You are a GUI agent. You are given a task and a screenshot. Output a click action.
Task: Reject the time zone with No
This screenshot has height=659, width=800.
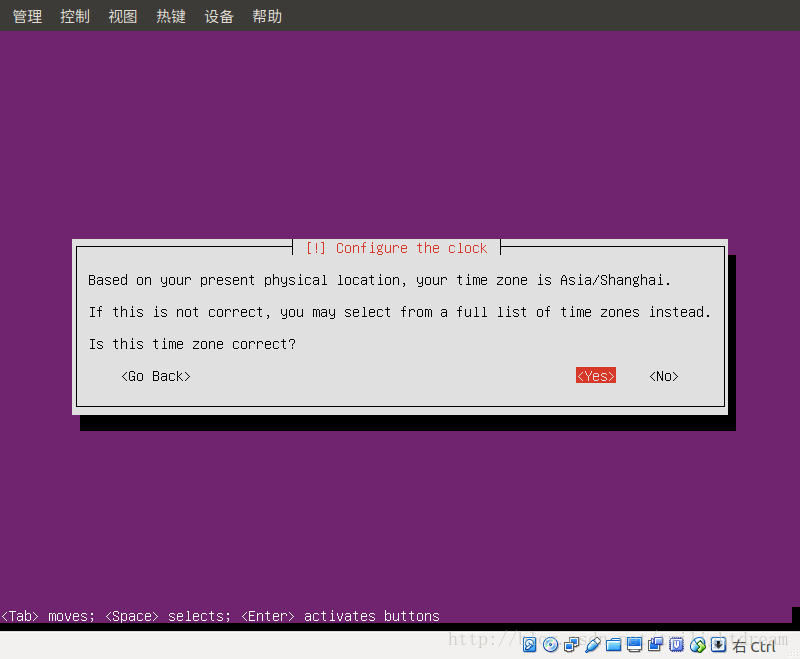coord(663,375)
